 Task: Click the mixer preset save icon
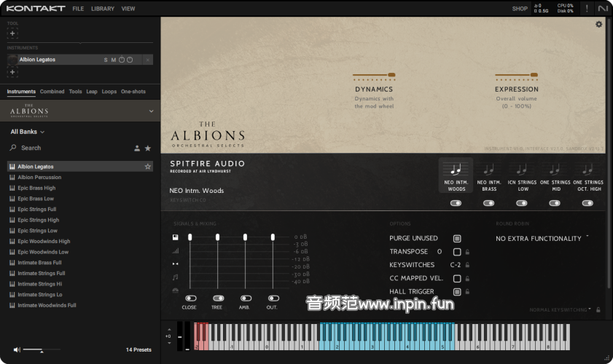pos(175,237)
